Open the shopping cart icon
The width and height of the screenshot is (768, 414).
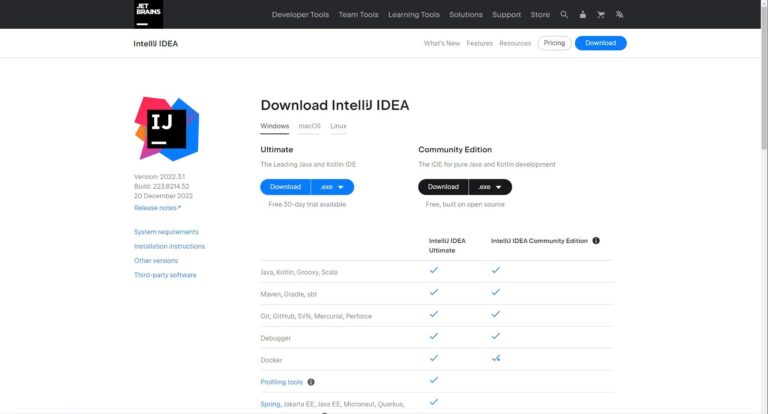(x=601, y=15)
